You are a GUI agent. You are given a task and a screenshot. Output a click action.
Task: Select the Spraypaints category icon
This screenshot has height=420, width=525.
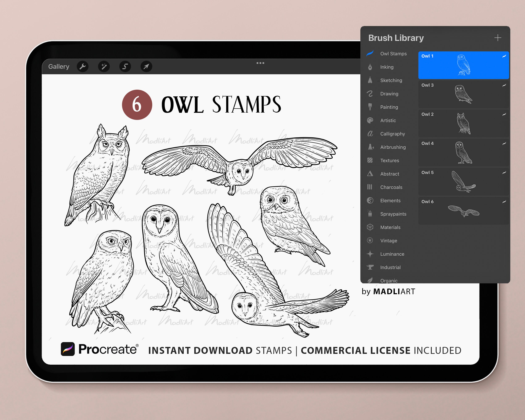click(x=370, y=214)
